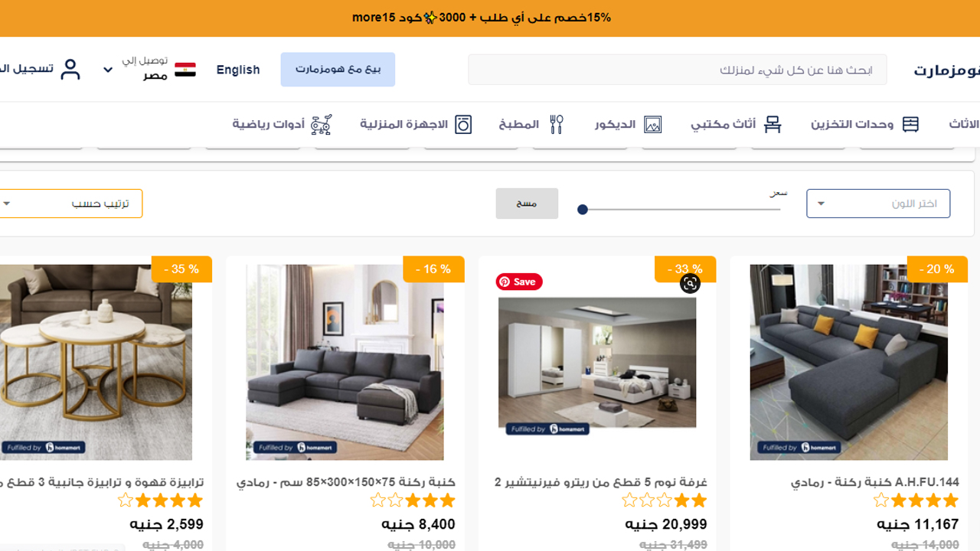980x551 pixels.
Task: Click the washing machine home appliances icon
Action: pos(463,124)
